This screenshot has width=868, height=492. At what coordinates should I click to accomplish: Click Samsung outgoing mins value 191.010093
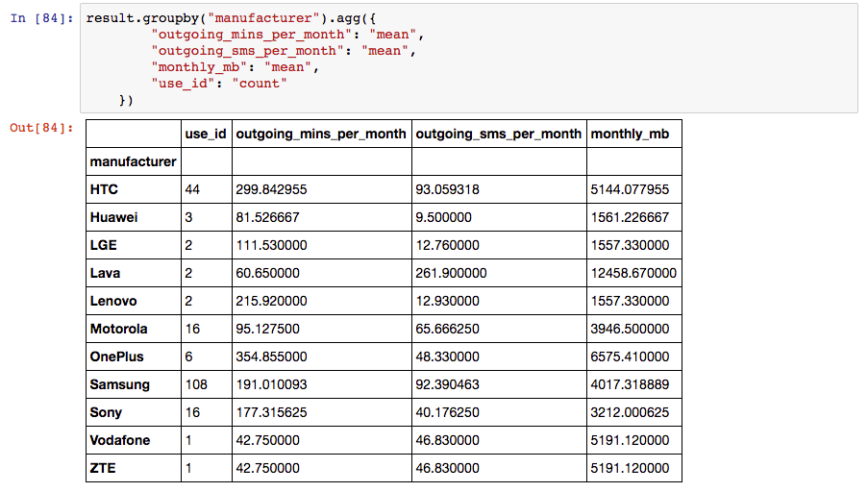271,384
